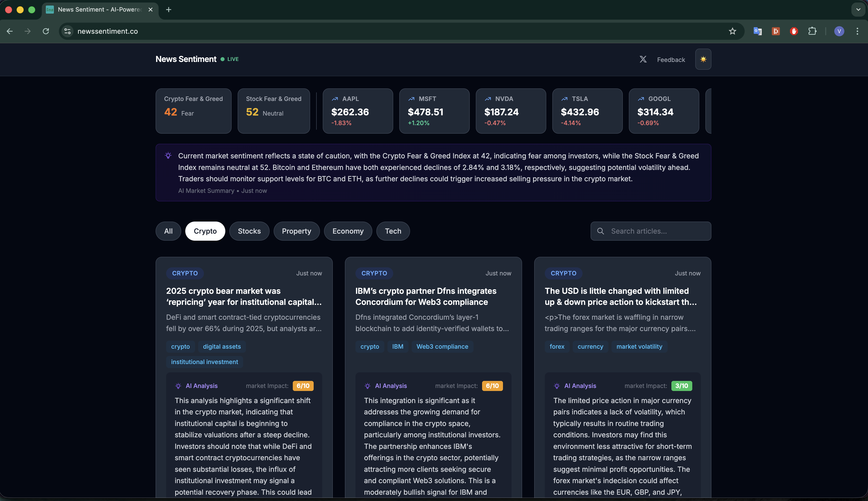This screenshot has width=868, height=501.
Task: Enable the Tech category filter
Action: pos(392,231)
